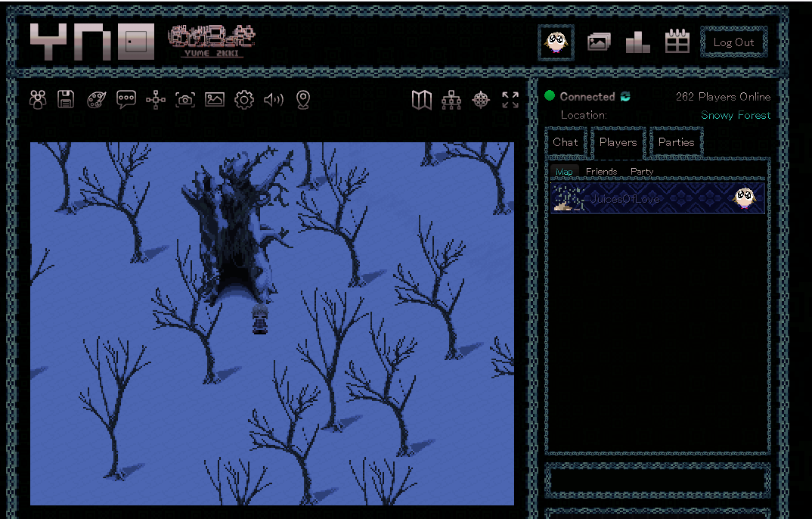Open the event calendar icon
This screenshot has width=812, height=519.
coord(677,42)
